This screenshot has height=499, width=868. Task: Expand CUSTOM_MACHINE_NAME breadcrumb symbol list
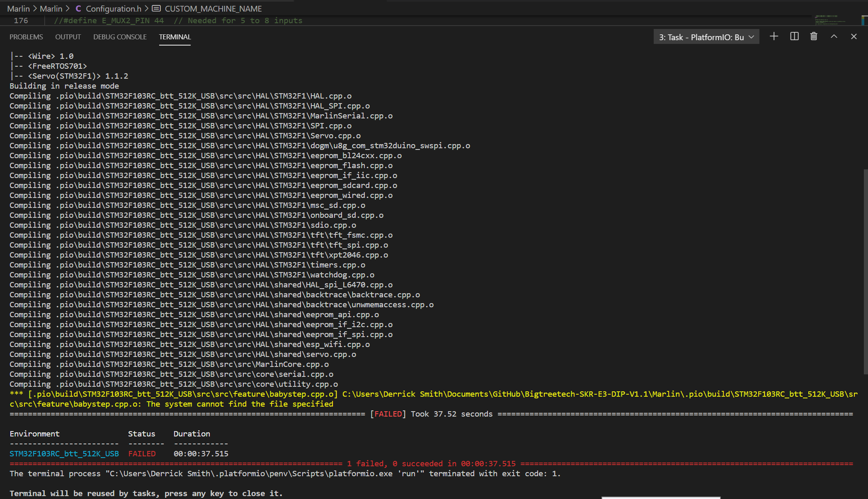point(213,9)
